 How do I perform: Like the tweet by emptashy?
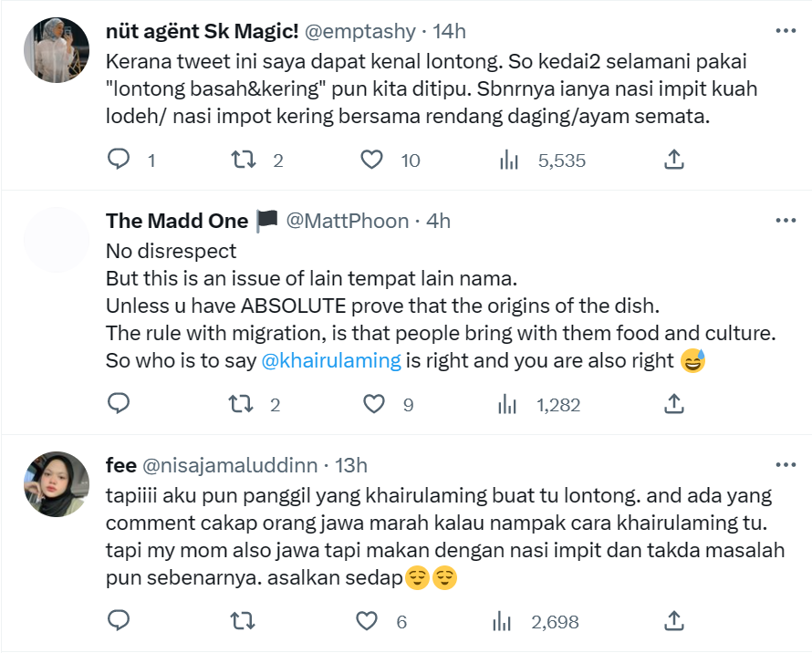tap(371, 161)
